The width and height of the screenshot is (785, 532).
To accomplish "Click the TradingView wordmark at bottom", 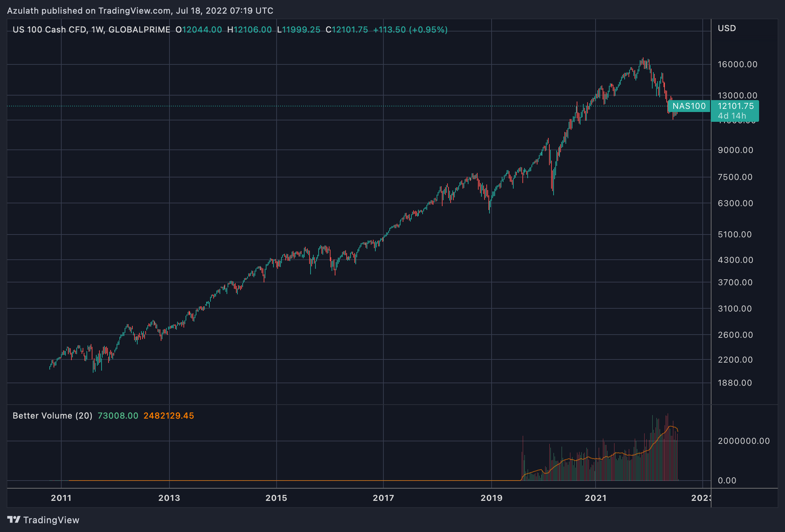I will pyautogui.click(x=51, y=520).
